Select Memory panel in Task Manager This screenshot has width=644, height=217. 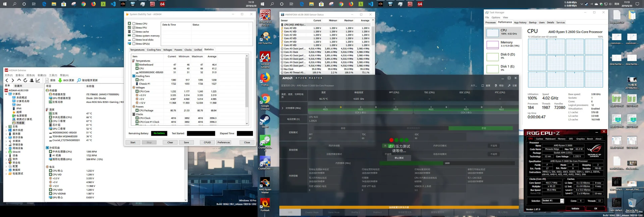(x=503, y=44)
